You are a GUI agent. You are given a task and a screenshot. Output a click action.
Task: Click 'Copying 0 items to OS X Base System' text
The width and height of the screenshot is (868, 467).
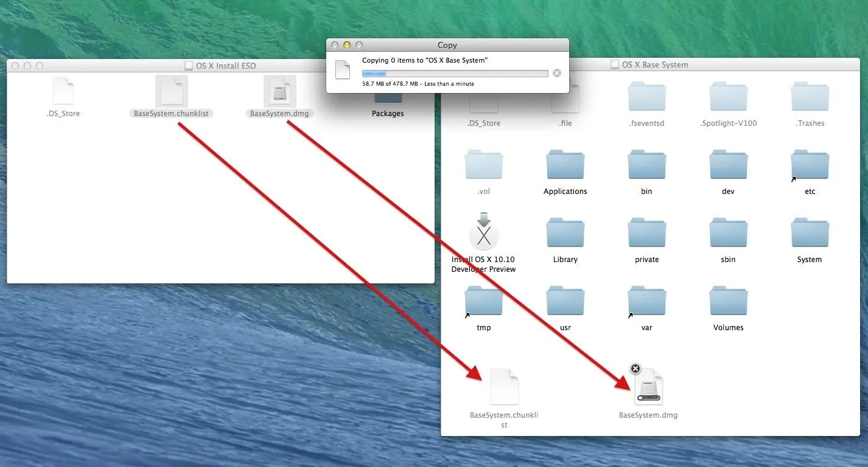(425, 60)
